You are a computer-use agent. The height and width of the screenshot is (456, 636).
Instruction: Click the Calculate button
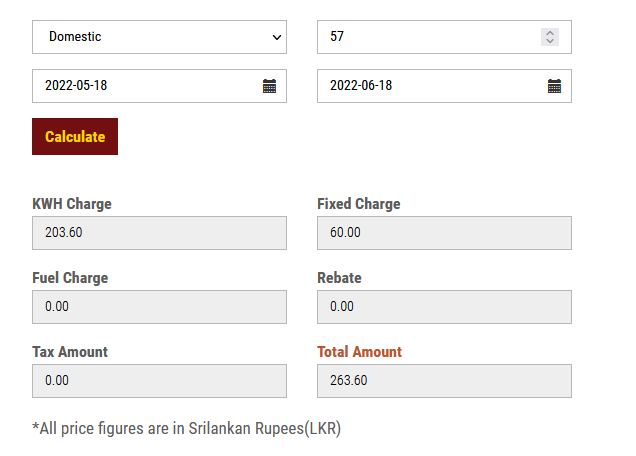coord(75,136)
